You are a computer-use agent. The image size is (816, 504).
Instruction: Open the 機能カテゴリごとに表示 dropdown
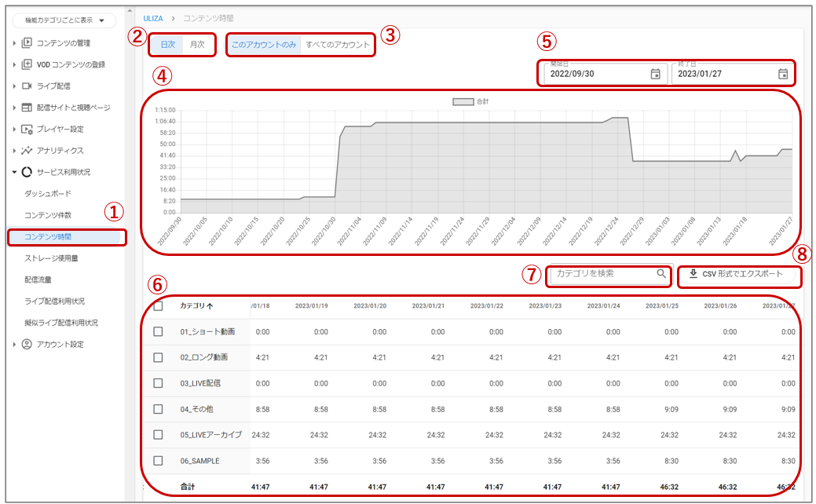click(x=64, y=20)
